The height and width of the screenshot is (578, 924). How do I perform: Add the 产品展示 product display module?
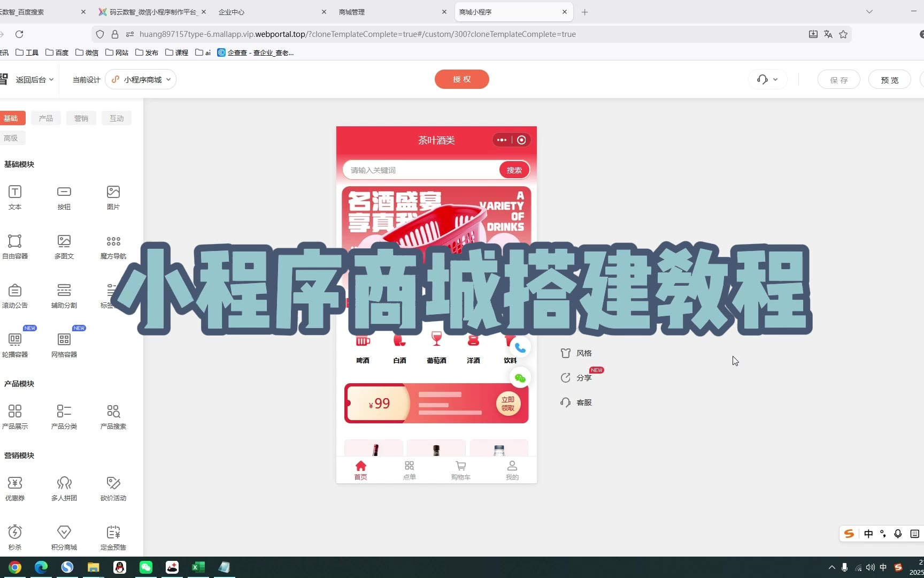15,417
